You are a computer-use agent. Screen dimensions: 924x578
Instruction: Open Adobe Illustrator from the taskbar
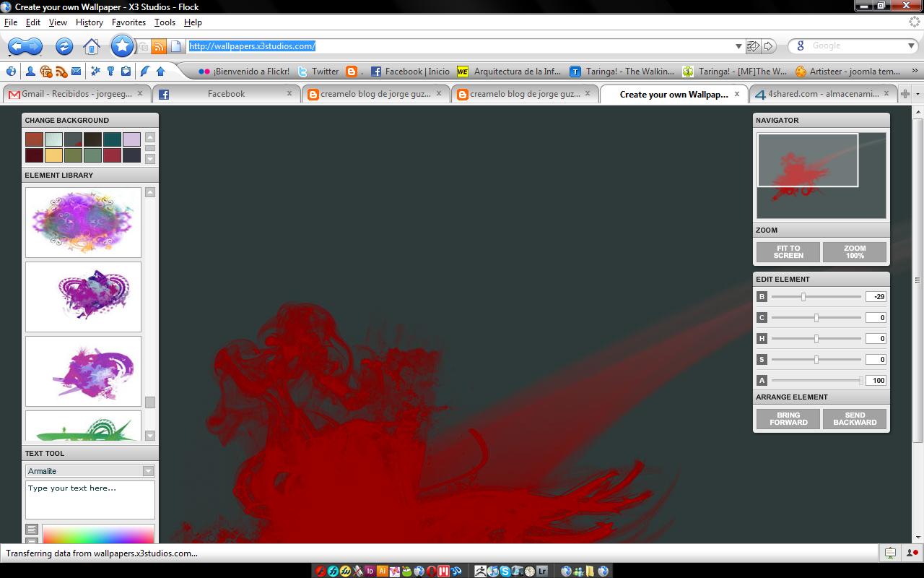383,571
